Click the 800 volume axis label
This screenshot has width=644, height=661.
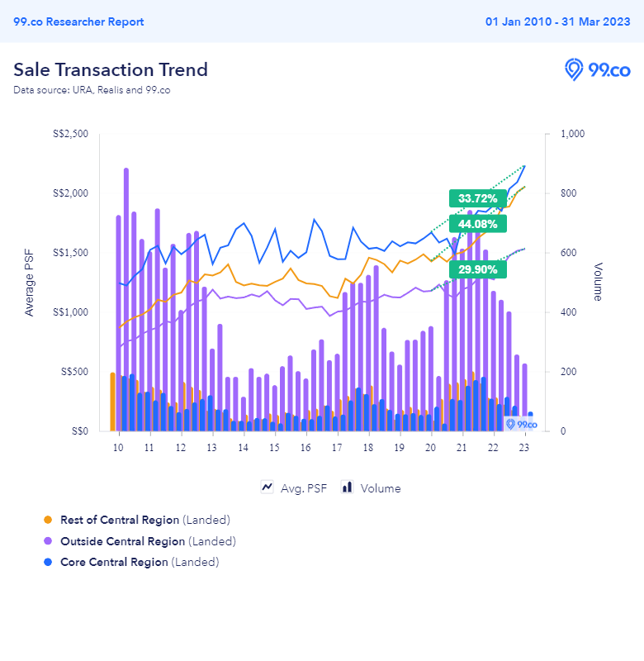coord(569,193)
